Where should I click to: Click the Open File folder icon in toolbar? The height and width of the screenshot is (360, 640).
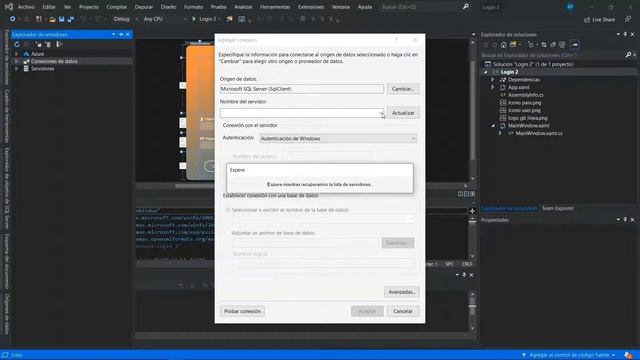(x=52, y=19)
